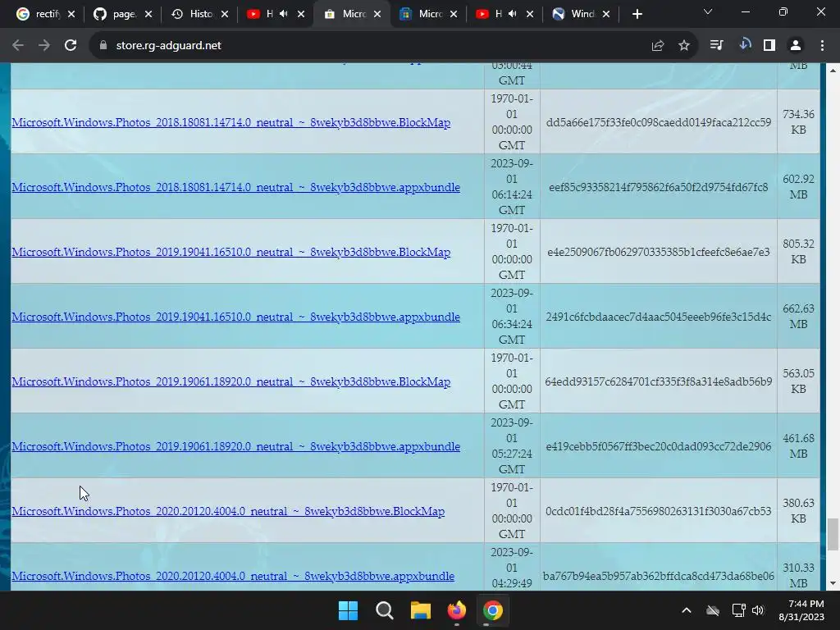Mute audio on first YouTube tab
This screenshot has height=630, width=840.
pyautogui.click(x=284, y=14)
